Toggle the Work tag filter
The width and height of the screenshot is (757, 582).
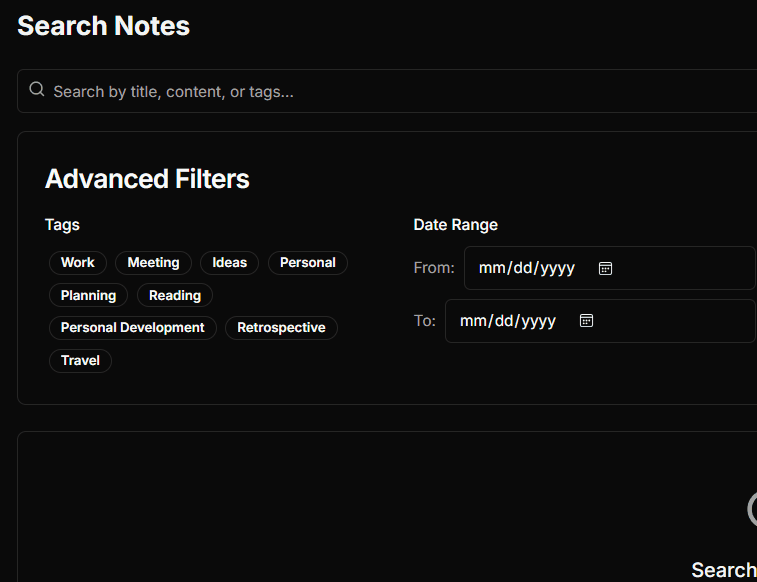click(77, 263)
